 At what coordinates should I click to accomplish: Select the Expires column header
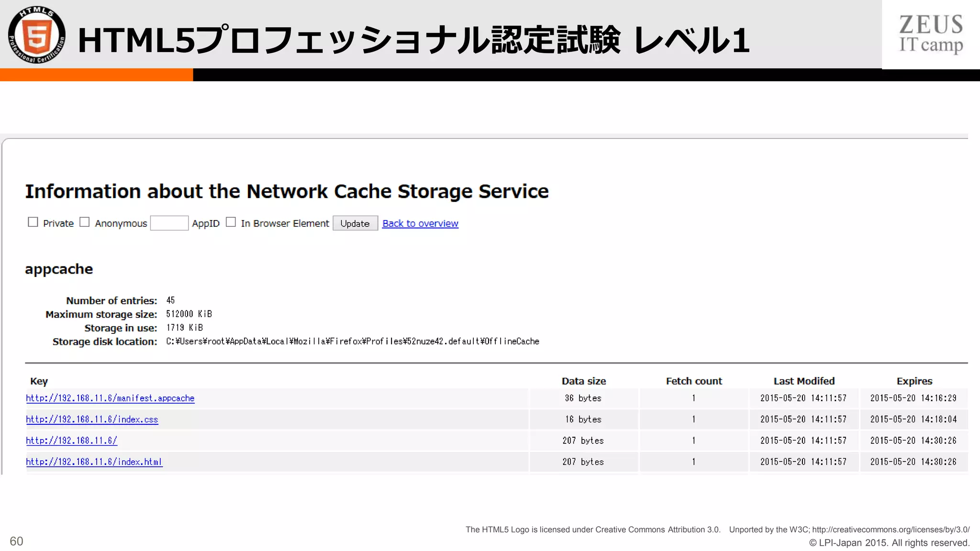pyautogui.click(x=914, y=381)
